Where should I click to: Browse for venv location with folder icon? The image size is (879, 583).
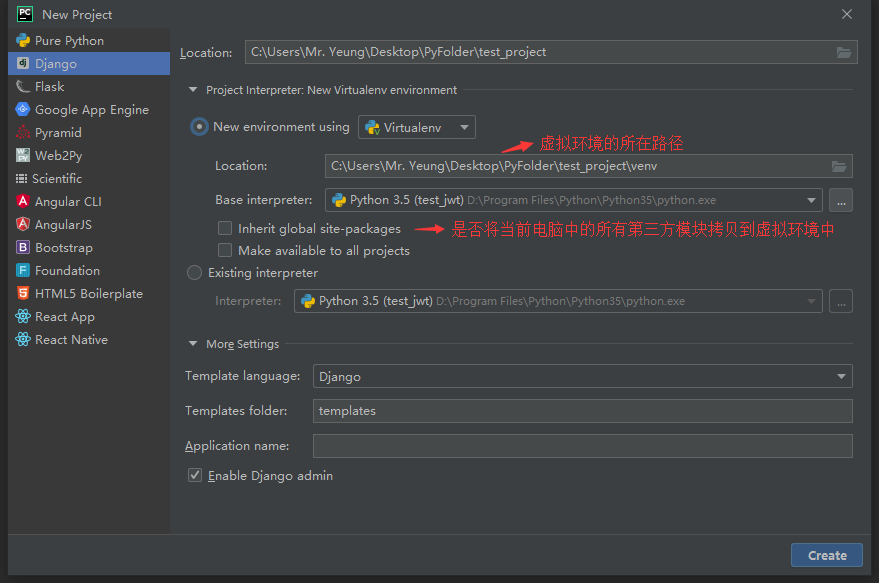point(839,166)
